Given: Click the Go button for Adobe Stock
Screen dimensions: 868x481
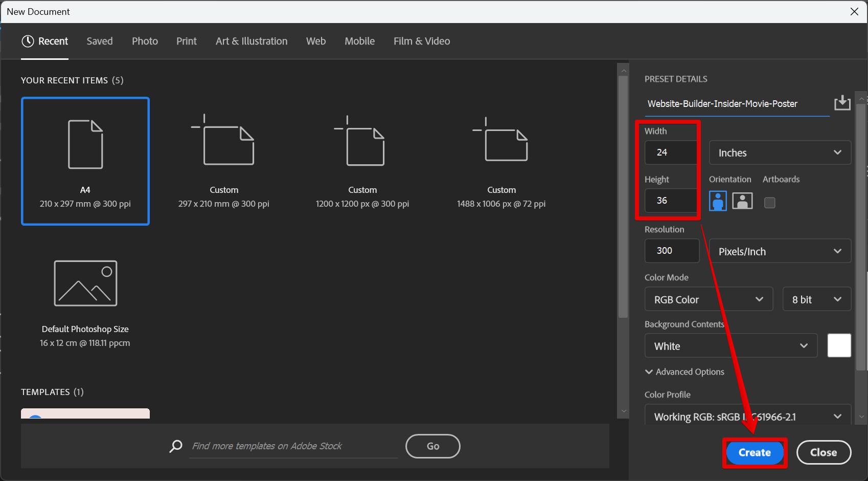Looking at the screenshot, I should pyautogui.click(x=432, y=446).
